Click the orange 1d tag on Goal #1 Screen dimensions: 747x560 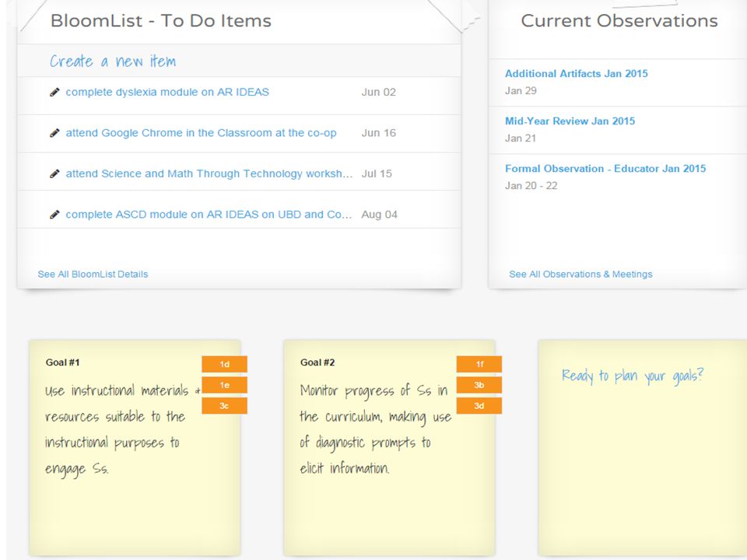coord(224,364)
